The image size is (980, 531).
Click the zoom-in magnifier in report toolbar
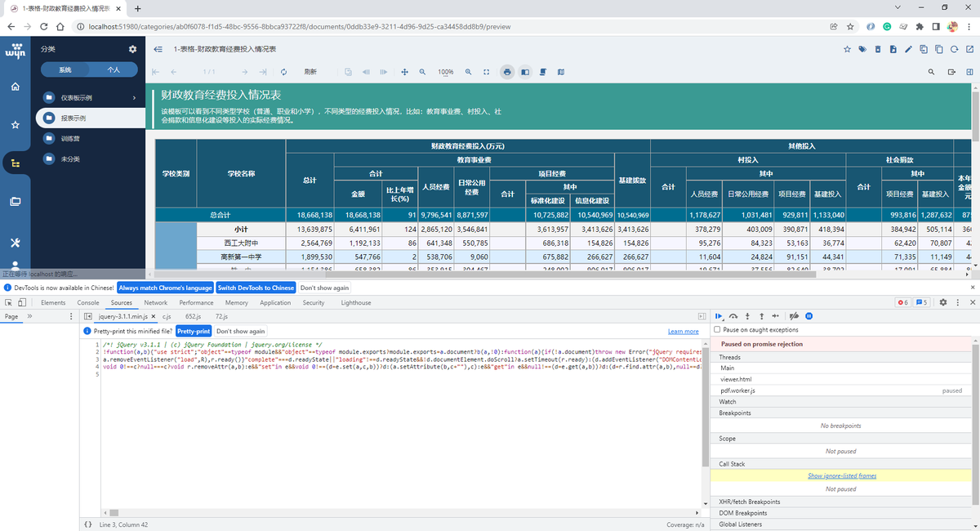(468, 72)
